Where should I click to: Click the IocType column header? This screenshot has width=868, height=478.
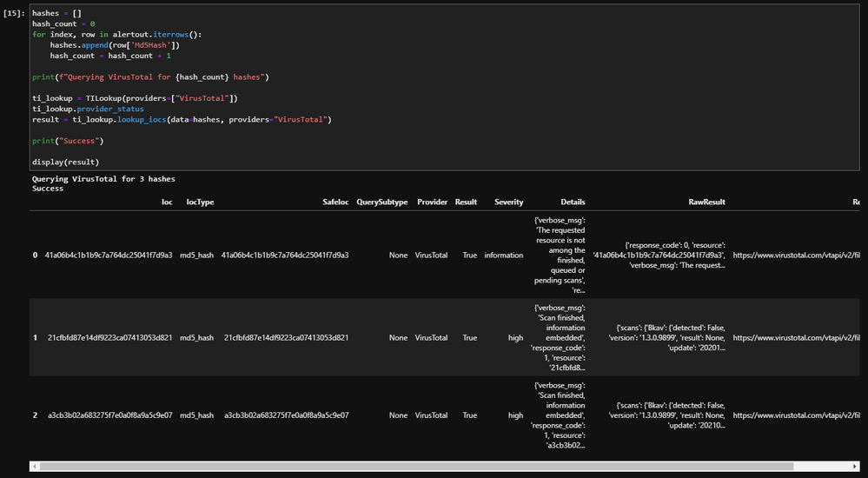200,202
